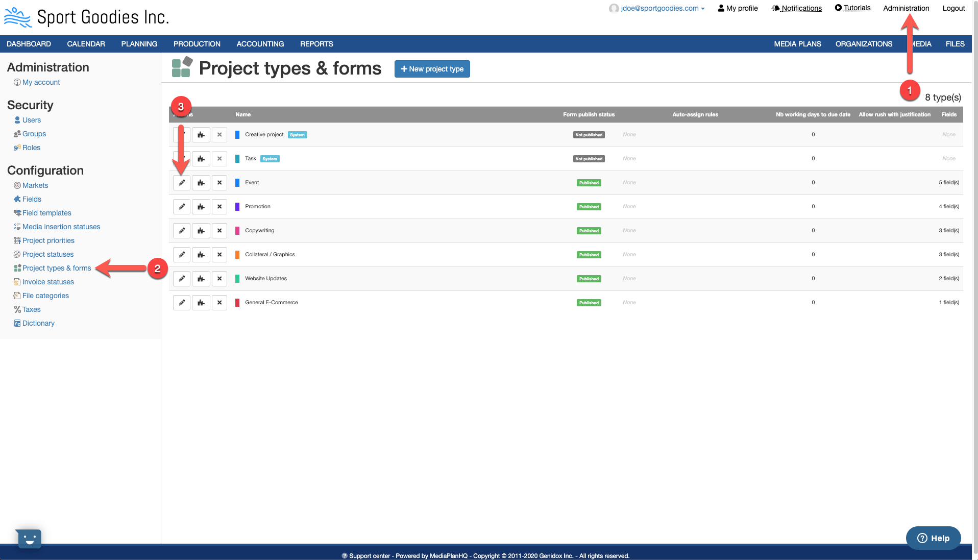Remove the Website Updates project type
This screenshot has width=978, height=560.
pyautogui.click(x=219, y=278)
